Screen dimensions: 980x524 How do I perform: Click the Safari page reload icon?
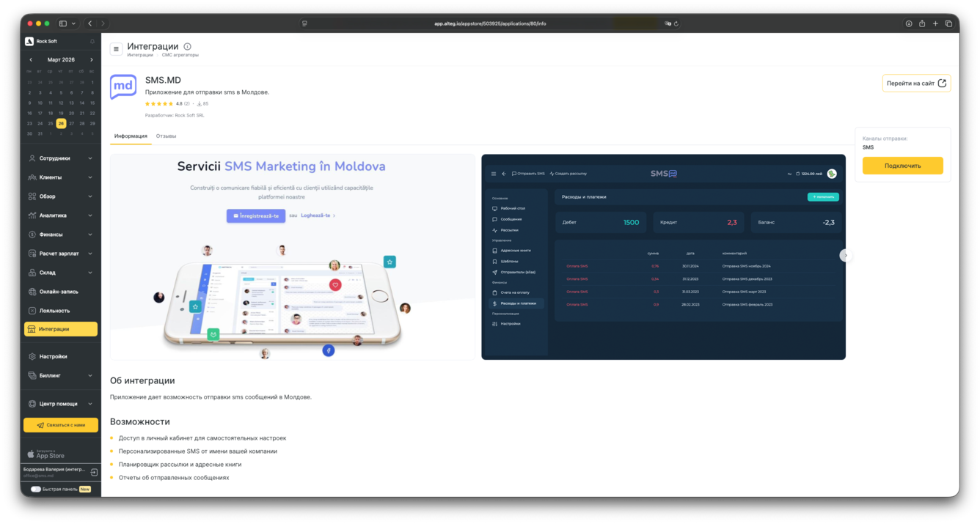tap(676, 23)
